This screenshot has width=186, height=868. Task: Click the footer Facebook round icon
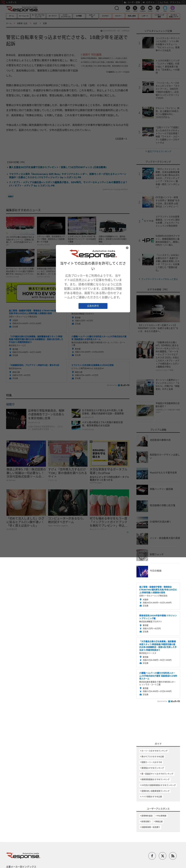[152, 856]
